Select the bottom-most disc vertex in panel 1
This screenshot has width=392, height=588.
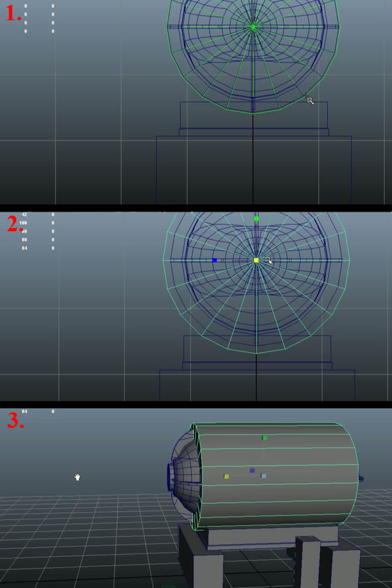[253, 113]
